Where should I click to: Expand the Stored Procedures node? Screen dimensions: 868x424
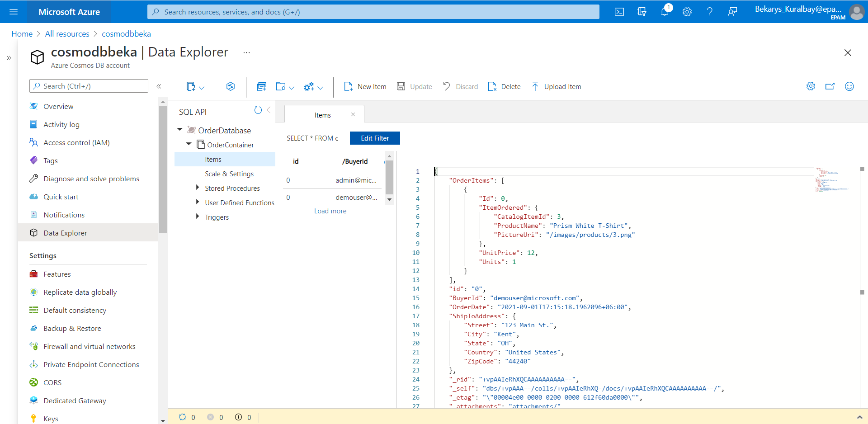click(198, 188)
